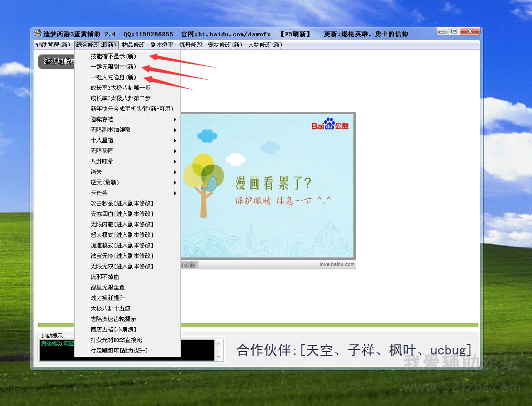Open the 炼丹修改 menu
The width and height of the screenshot is (532, 406).
tap(191, 45)
